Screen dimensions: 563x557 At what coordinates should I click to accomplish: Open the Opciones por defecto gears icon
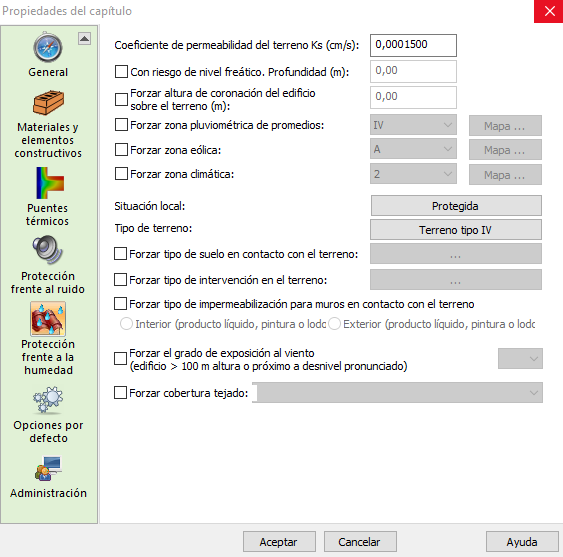click(48, 399)
